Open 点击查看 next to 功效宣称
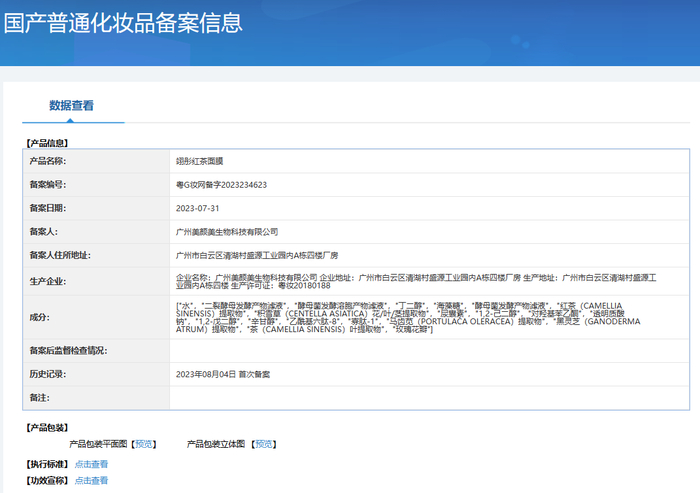The height and width of the screenshot is (493, 700). [91, 480]
